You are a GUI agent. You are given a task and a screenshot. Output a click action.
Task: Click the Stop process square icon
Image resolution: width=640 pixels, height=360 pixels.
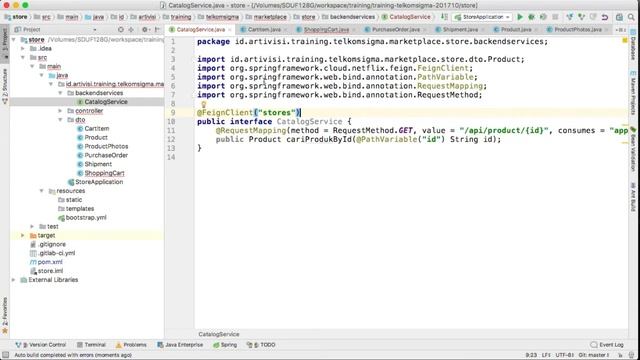(x=555, y=17)
